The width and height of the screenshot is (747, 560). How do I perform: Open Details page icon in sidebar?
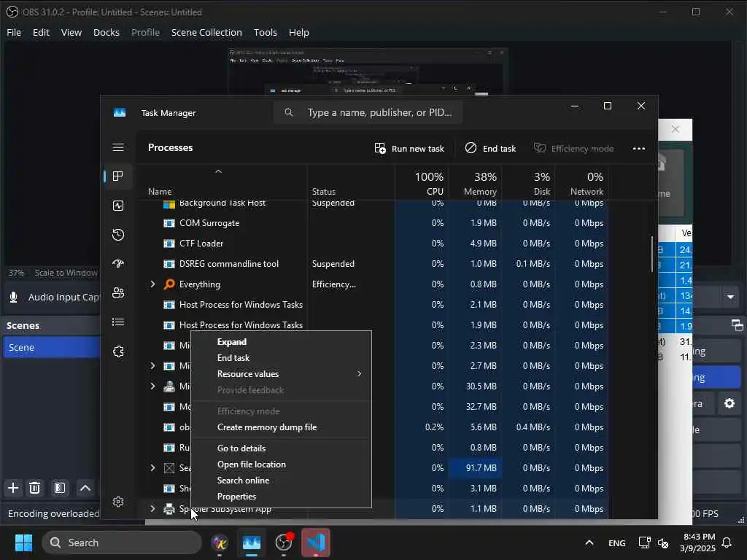118,322
